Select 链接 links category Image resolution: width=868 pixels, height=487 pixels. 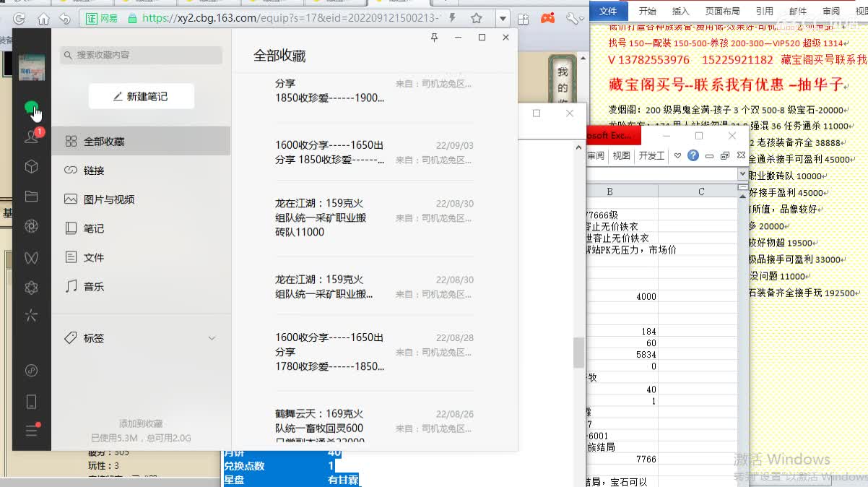pyautogui.click(x=141, y=171)
